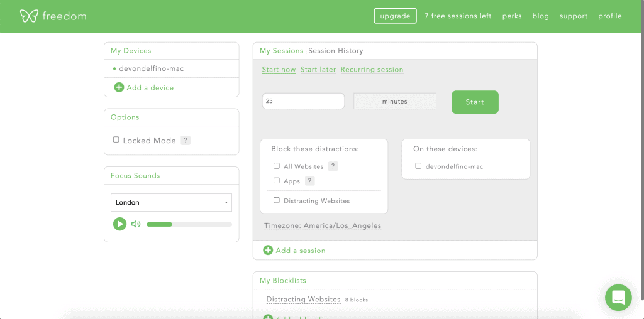This screenshot has width=644, height=319.
Task: Click the My Devices heading
Action: click(x=131, y=51)
